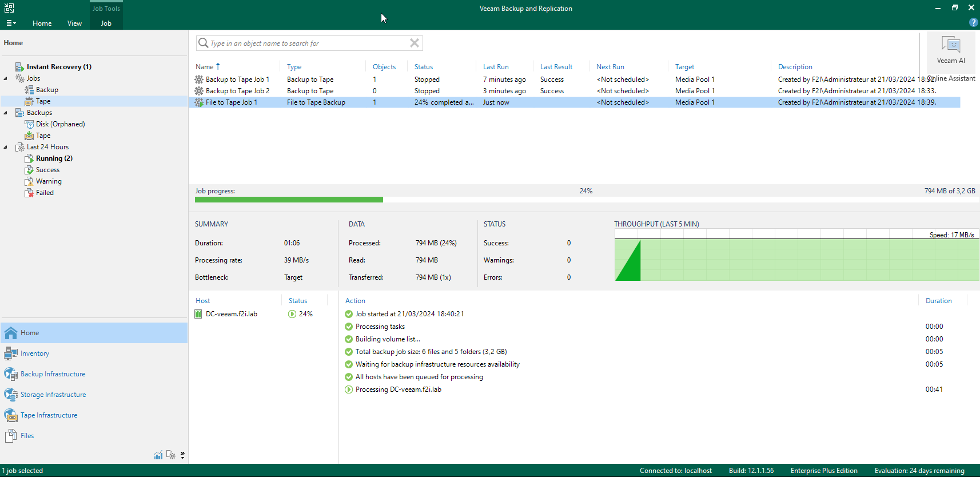Click 'Waiting for backup infrastructure resources availability' entry

pos(437,364)
